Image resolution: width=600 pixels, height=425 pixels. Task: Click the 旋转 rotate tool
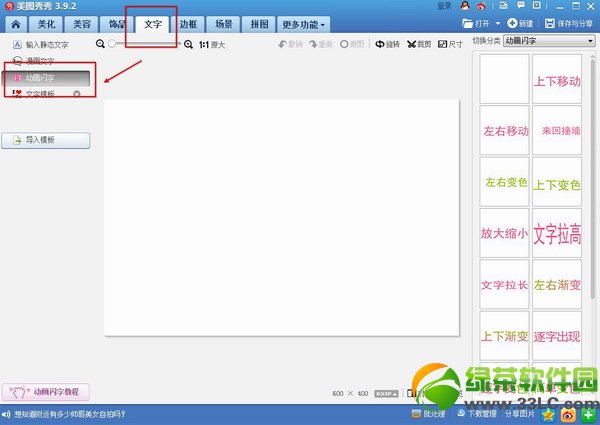387,44
